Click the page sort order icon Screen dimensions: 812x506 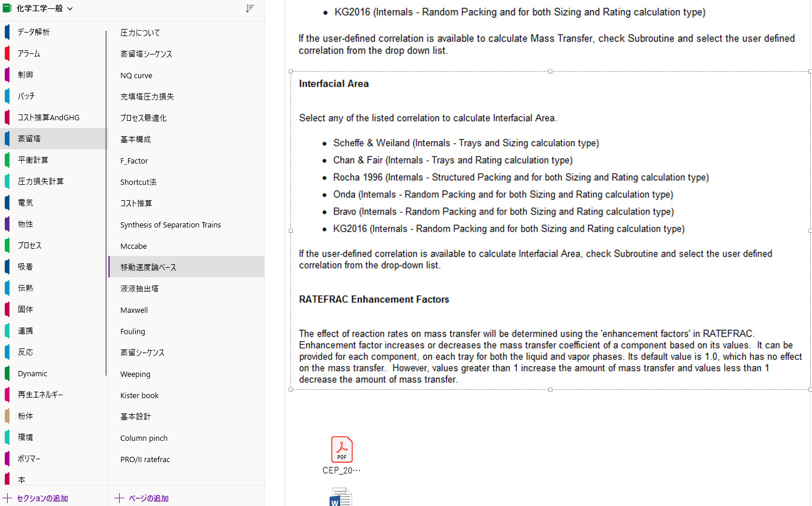251,9
